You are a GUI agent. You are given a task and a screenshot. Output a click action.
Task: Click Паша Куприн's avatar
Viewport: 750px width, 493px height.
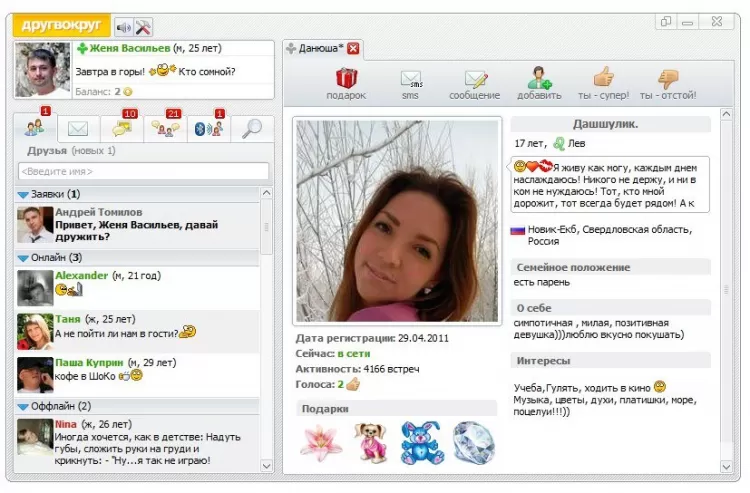pyautogui.click(x=35, y=375)
